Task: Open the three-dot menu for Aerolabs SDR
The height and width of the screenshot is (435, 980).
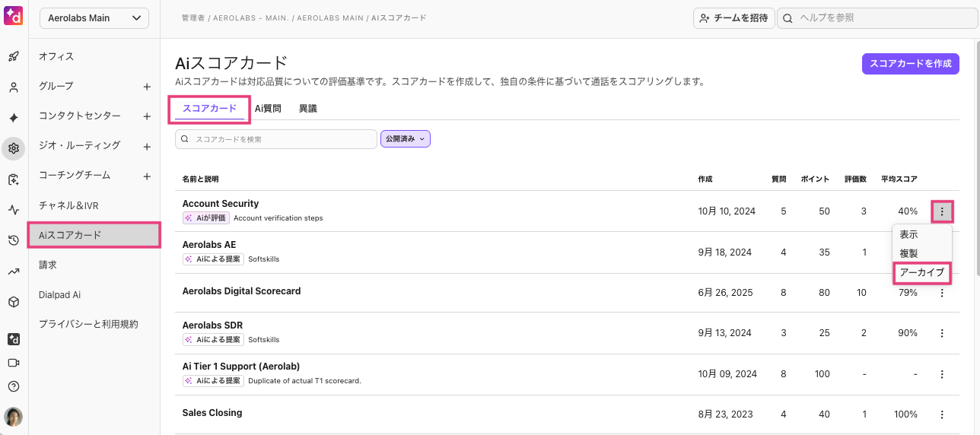Action: (942, 333)
